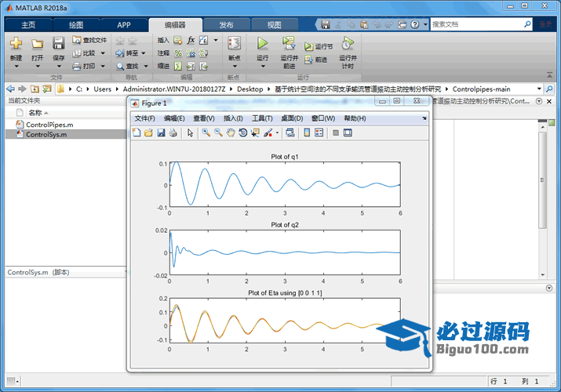Toggle the Brush data tool
Screen dimensions: 561x392
click(268, 133)
